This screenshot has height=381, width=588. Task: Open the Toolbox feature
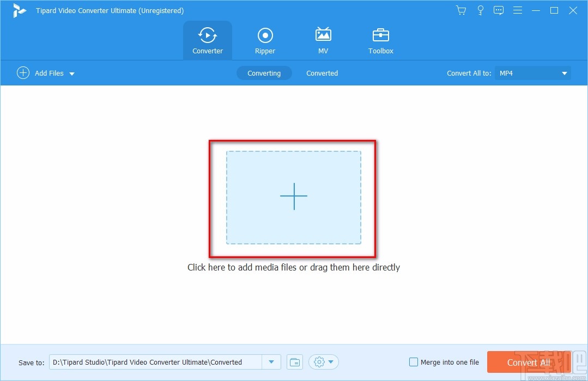(x=380, y=40)
